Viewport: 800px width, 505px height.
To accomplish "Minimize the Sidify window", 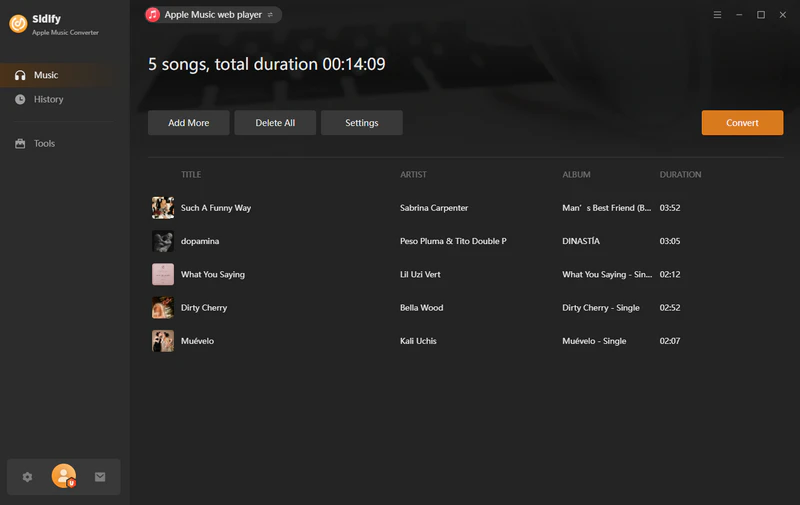I will click(739, 15).
